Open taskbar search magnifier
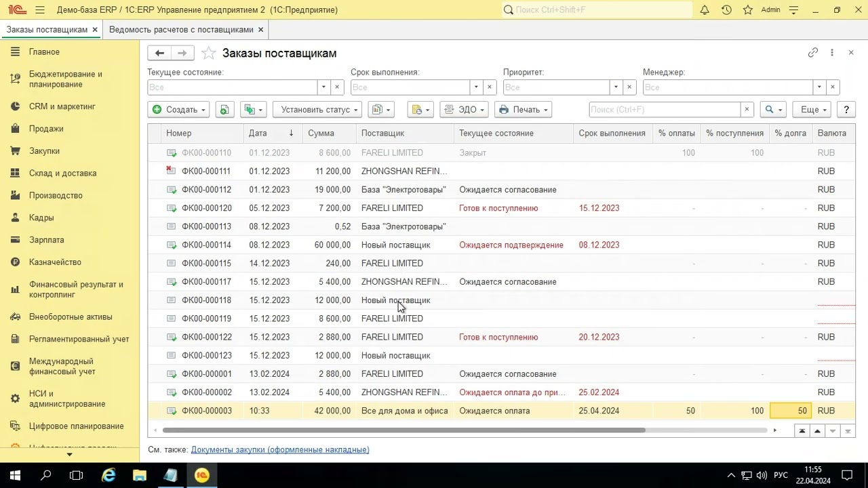 click(46, 475)
